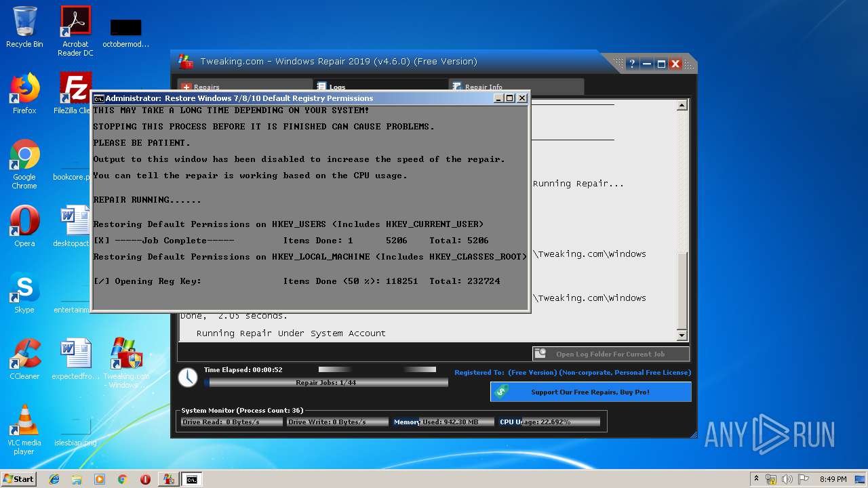The width and height of the screenshot is (868, 488).
Task: Switch to the Repair Info tab
Action: (x=516, y=87)
